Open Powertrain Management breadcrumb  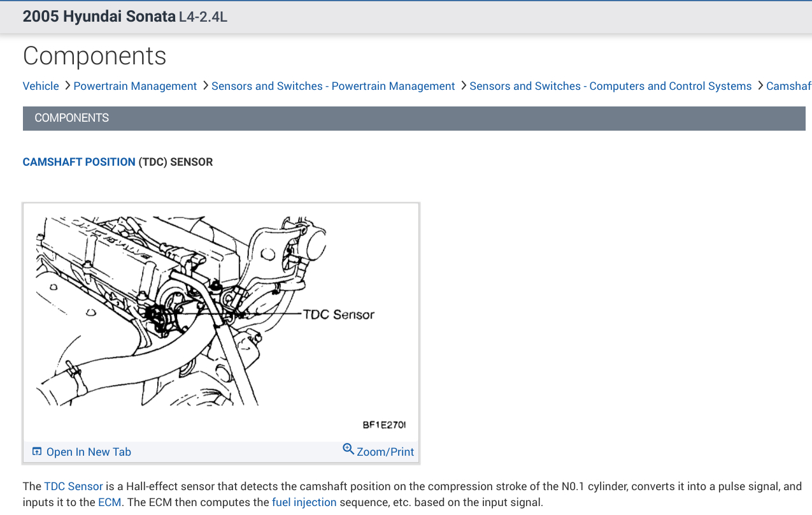135,86
